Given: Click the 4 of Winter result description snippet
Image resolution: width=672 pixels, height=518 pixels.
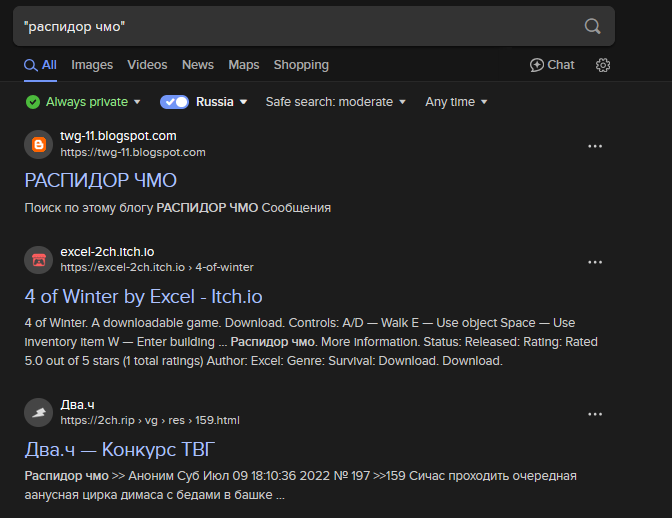Looking at the screenshot, I should 311,342.
